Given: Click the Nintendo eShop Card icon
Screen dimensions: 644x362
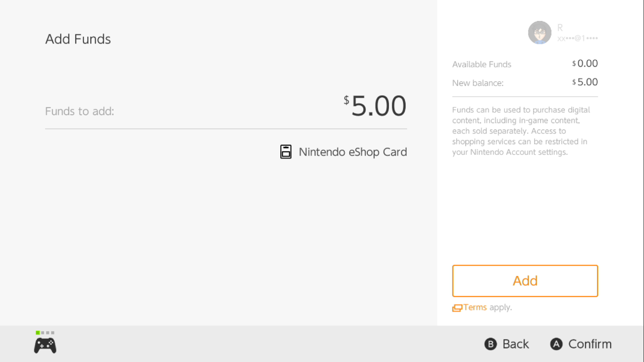Looking at the screenshot, I should pos(286,152).
